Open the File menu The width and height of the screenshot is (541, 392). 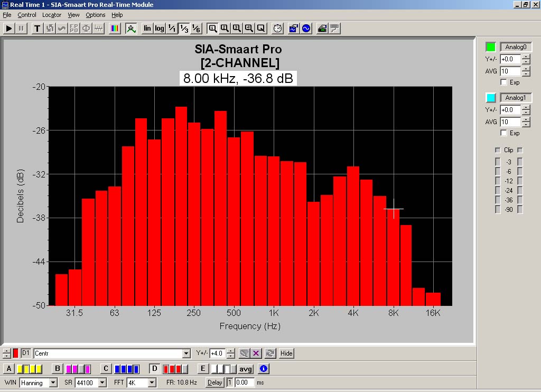[7, 15]
